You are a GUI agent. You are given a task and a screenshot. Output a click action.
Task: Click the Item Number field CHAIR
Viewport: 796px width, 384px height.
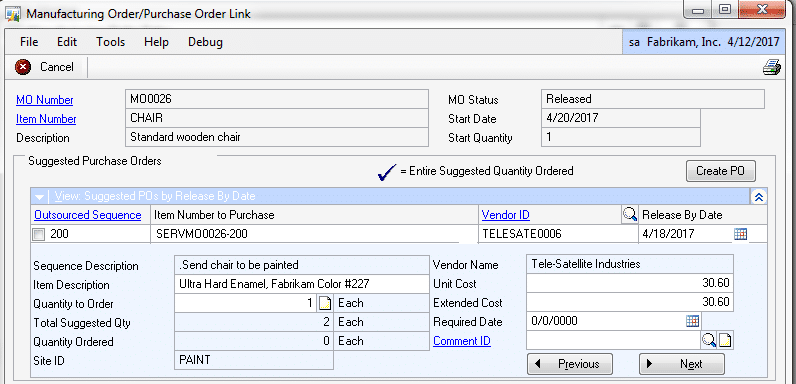pos(277,118)
